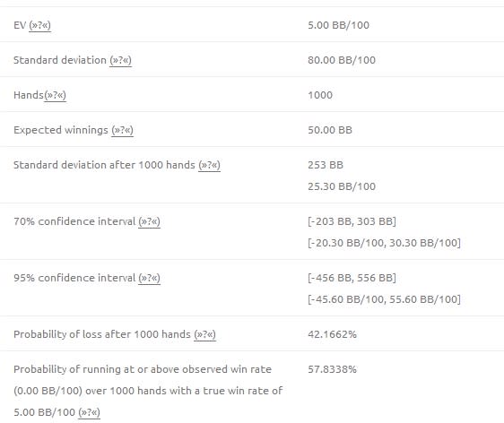This screenshot has width=504, height=423.
Task: Click help link for Probability of loss
Action: tap(204, 334)
